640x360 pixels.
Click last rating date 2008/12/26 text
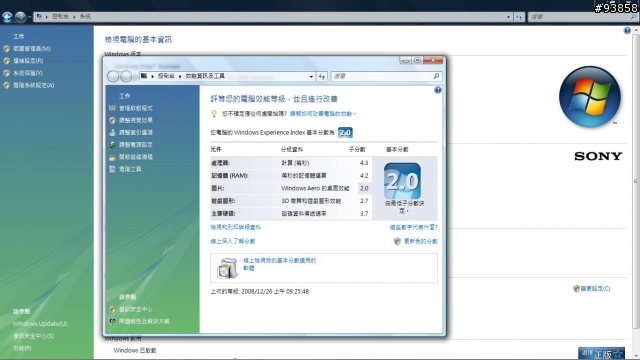(260, 291)
